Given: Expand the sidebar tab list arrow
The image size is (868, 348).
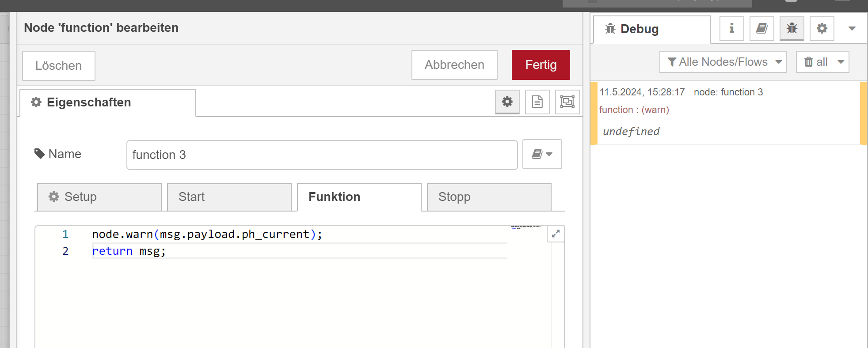Looking at the screenshot, I should tap(852, 29).
